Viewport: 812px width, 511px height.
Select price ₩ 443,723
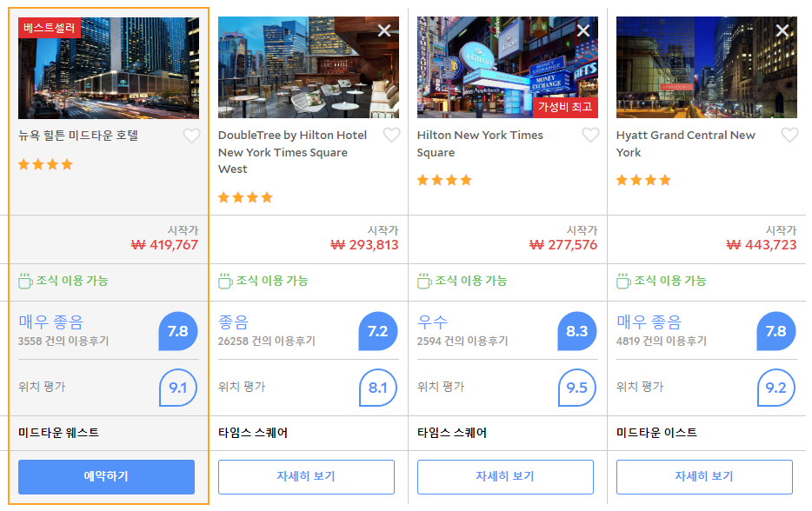coord(762,245)
